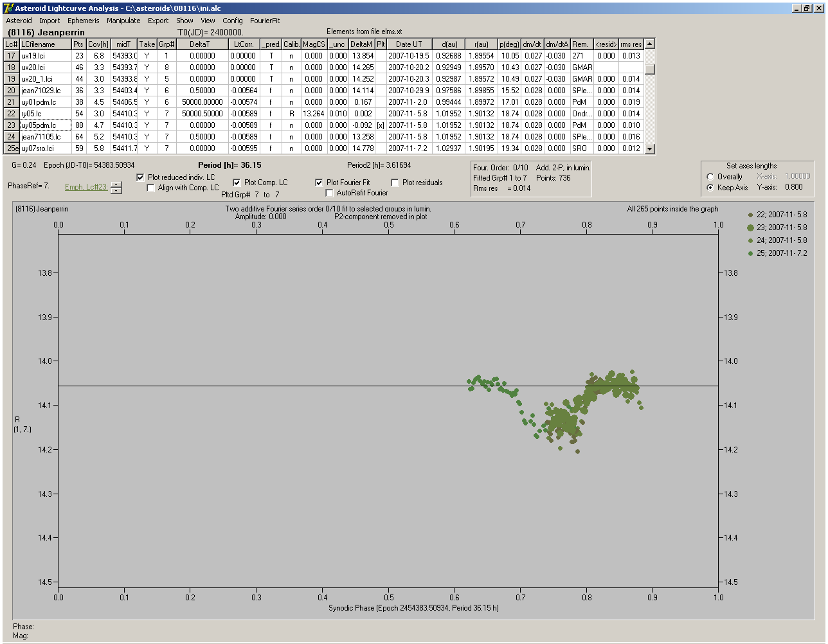Click legend marker for 22; 2007-11- 5.8
Image resolution: width=828 pixels, height=644 pixels.
(x=750, y=215)
